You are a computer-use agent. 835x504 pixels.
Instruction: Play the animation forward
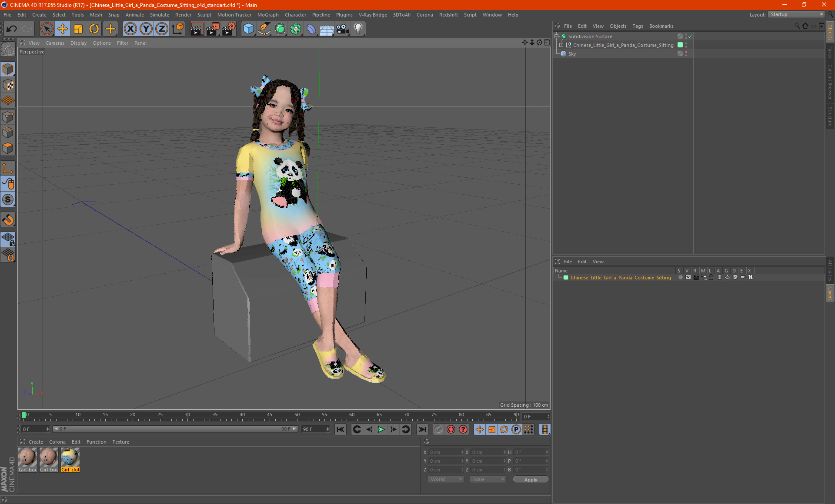[x=381, y=429]
